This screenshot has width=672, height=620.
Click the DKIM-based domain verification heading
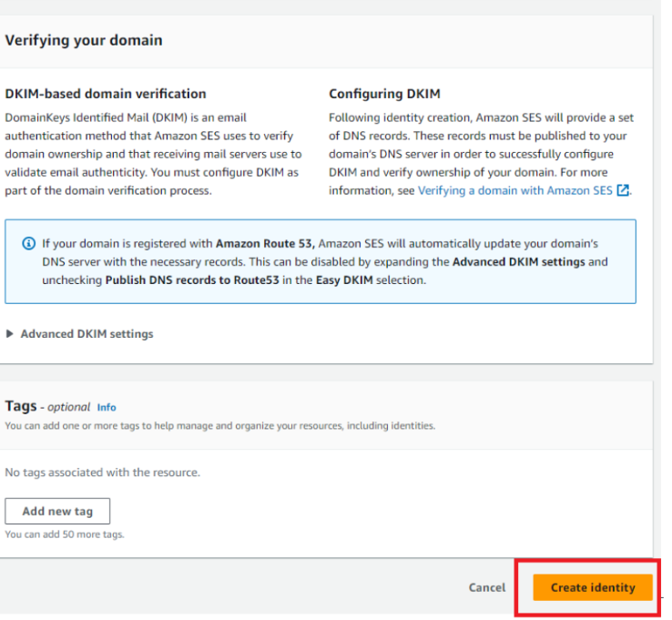(106, 94)
